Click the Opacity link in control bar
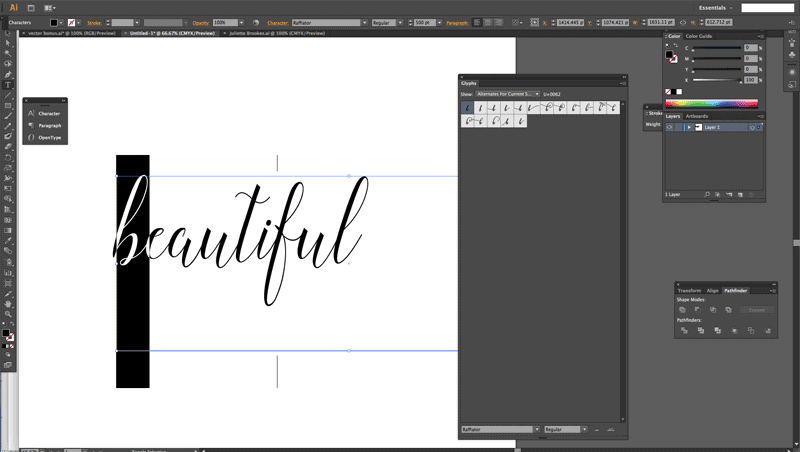This screenshot has width=800, height=452. pos(201,23)
